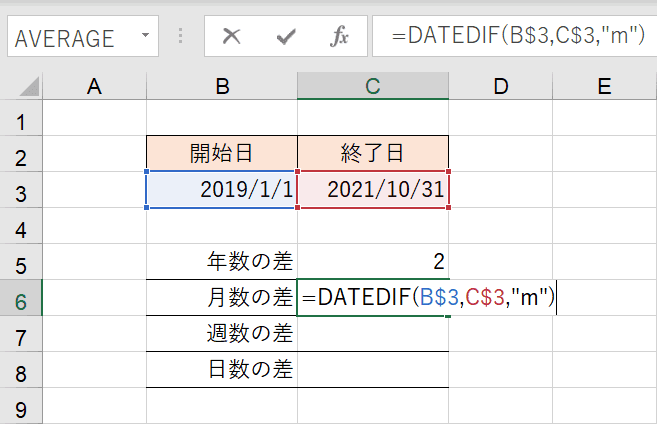Viewport: 657px width, 424px height.
Task: Select empty cell next to 日数の差
Action: (373, 370)
